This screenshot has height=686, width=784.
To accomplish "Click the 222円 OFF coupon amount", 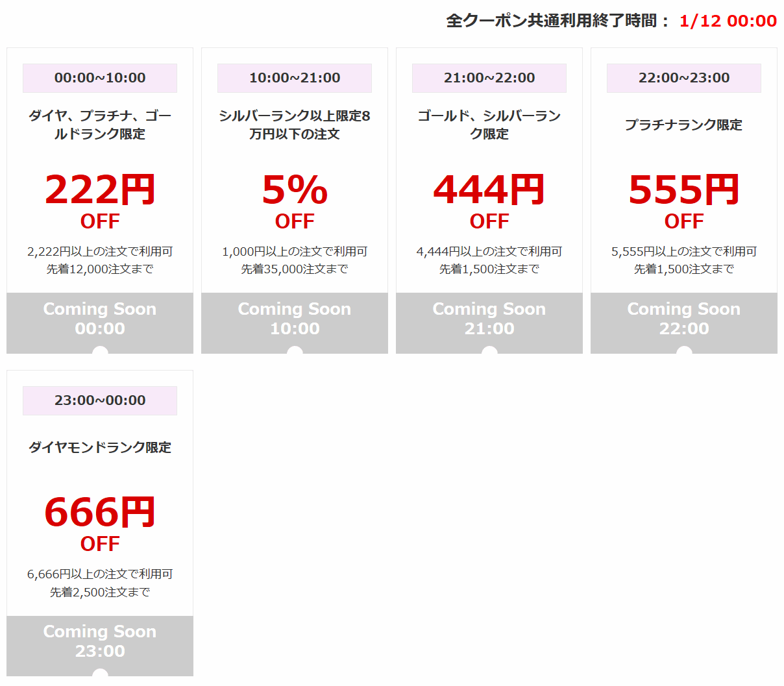I will [x=100, y=201].
